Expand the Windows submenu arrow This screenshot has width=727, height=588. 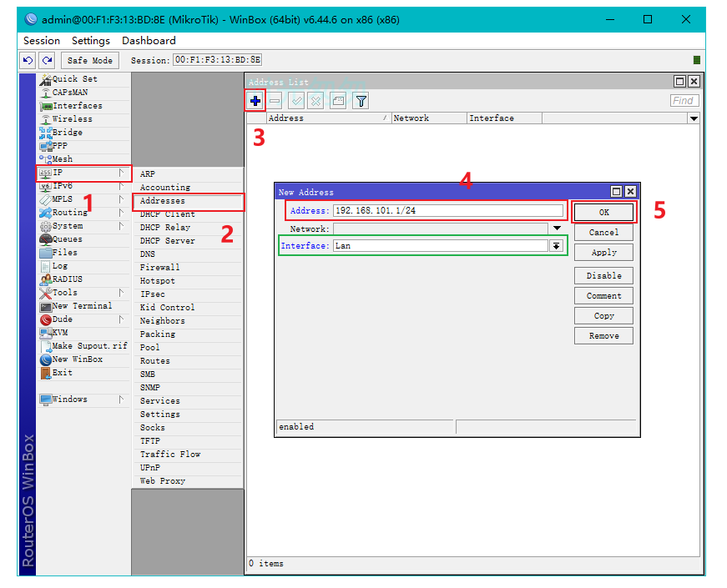point(121,400)
